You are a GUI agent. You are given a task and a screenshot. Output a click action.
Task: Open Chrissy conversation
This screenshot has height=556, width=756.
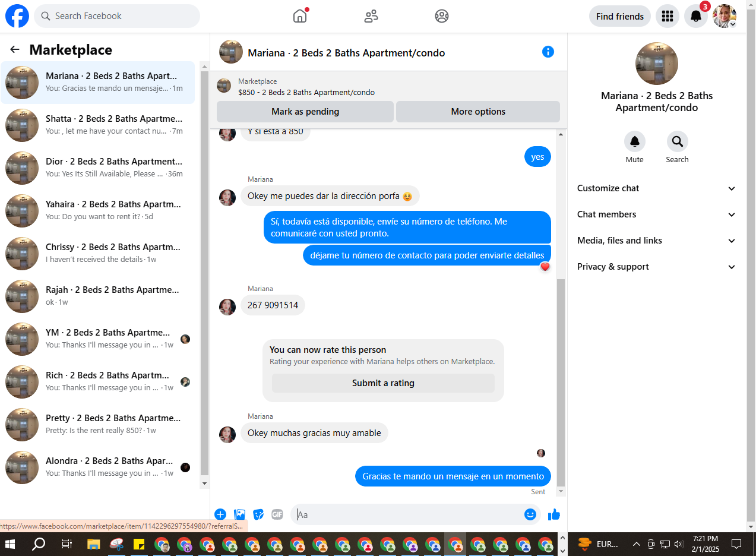(98, 254)
